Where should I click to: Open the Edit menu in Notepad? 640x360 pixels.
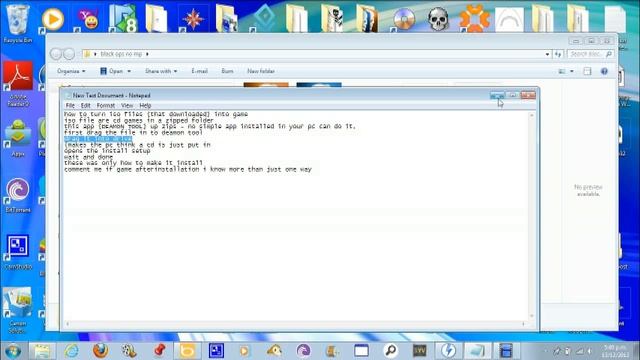click(x=85, y=105)
